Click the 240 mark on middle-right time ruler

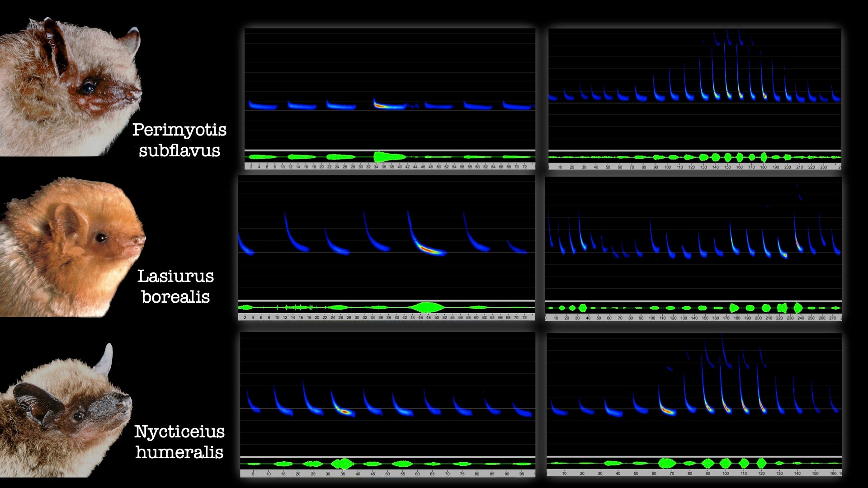tap(800, 318)
